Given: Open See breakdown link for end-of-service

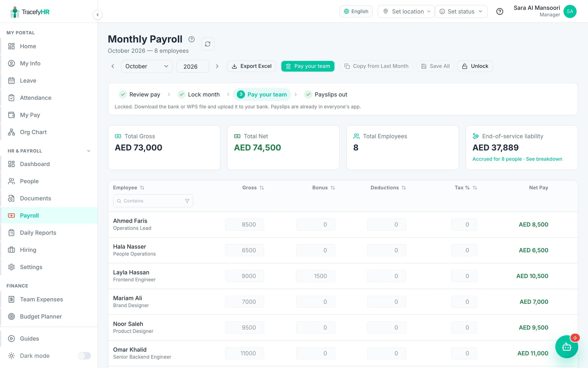Looking at the screenshot, I should [544, 159].
